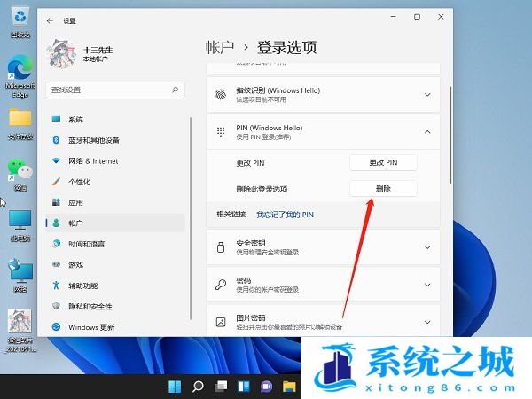
Task: Collapse the PIN (Windows Hello) section
Action: pos(323,132)
